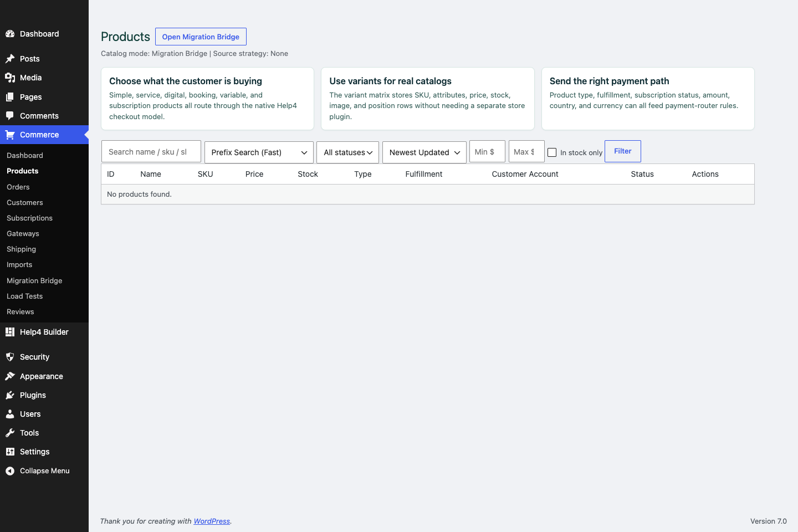Click the Collapse Menu label
798x532 pixels.
[45, 471]
